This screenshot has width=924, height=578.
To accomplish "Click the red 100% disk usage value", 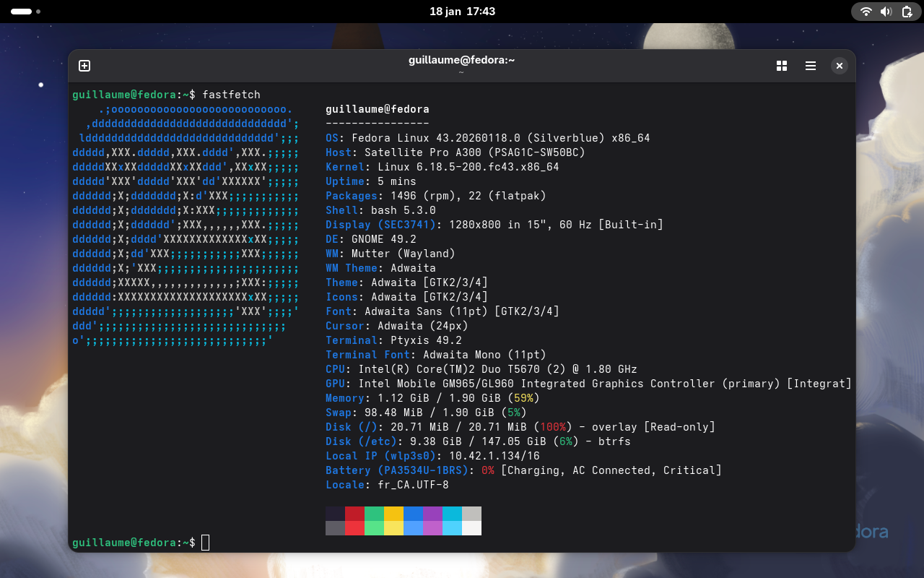I will click(x=552, y=427).
